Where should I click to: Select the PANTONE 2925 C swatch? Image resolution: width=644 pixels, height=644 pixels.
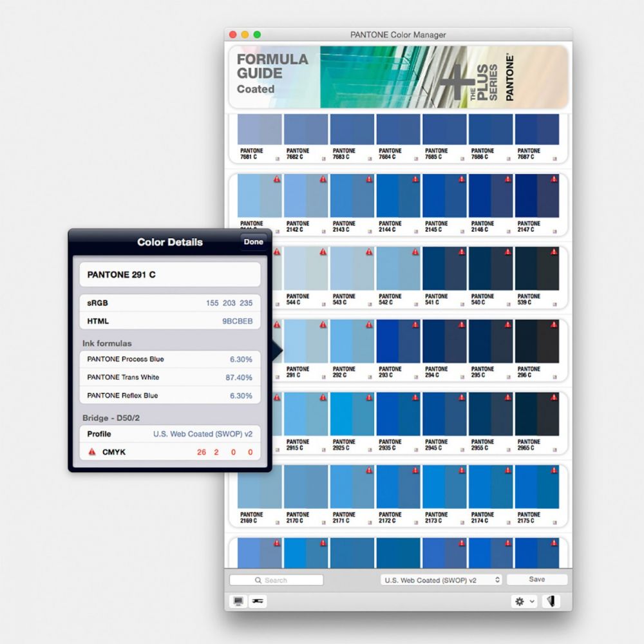pyautogui.click(x=352, y=414)
